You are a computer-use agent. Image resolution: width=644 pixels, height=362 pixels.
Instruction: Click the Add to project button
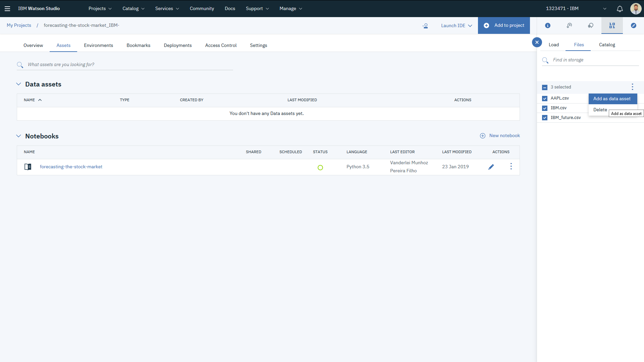click(x=504, y=25)
